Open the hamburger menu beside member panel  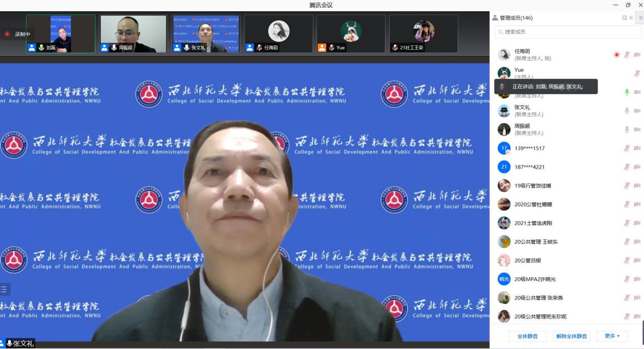coord(640,18)
